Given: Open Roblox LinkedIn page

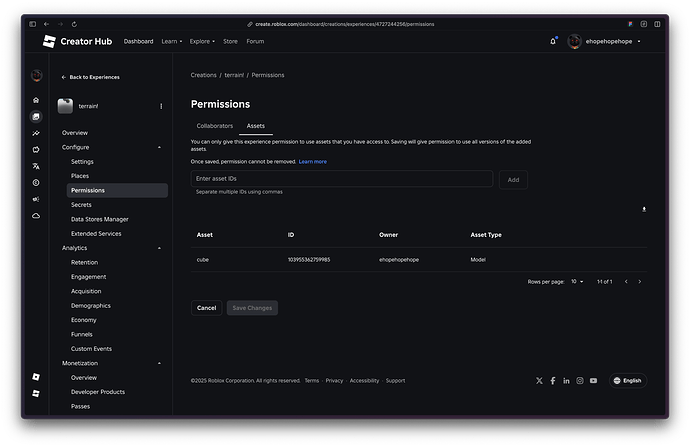Looking at the screenshot, I should click(x=566, y=380).
